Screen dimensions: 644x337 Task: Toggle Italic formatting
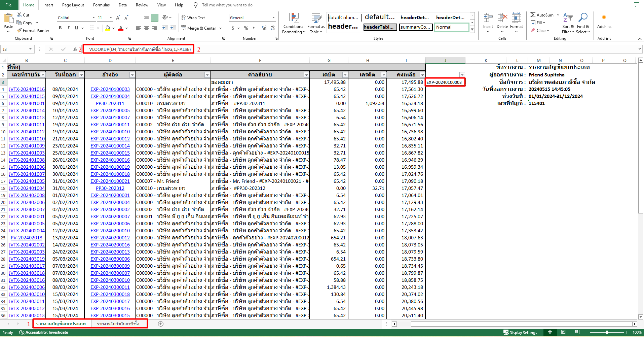[x=68, y=28]
